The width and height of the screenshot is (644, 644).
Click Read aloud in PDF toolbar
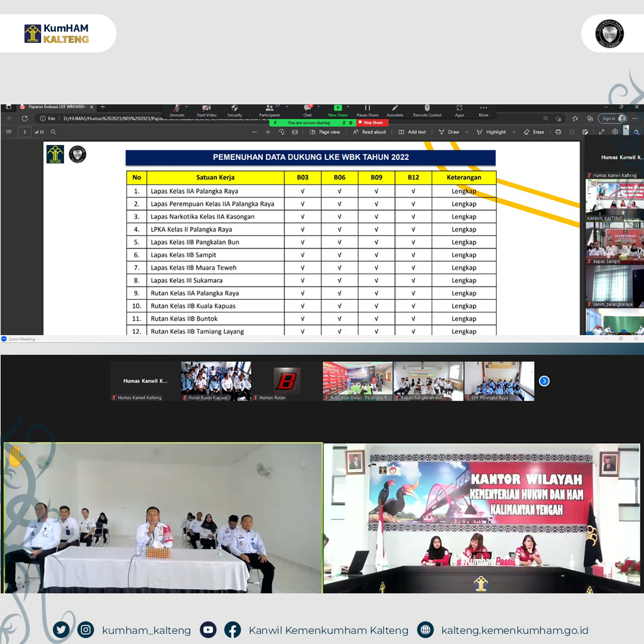(369, 132)
